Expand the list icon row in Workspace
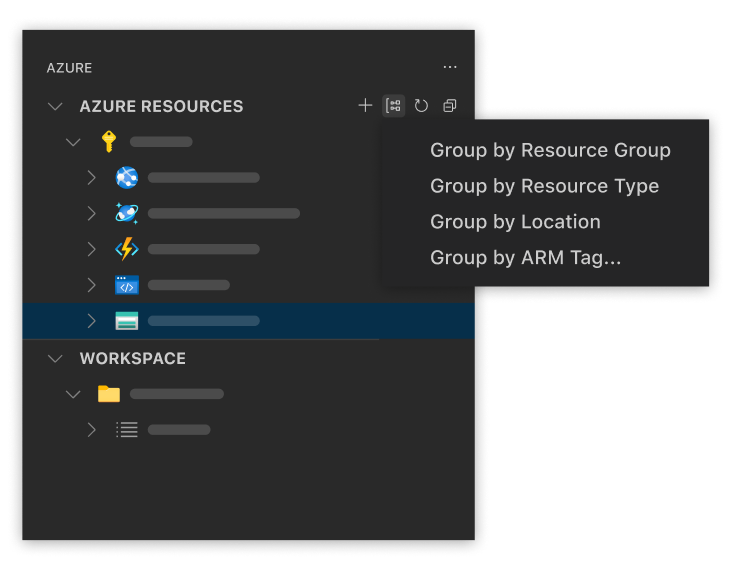This screenshot has height=561, width=730. pos(92,430)
